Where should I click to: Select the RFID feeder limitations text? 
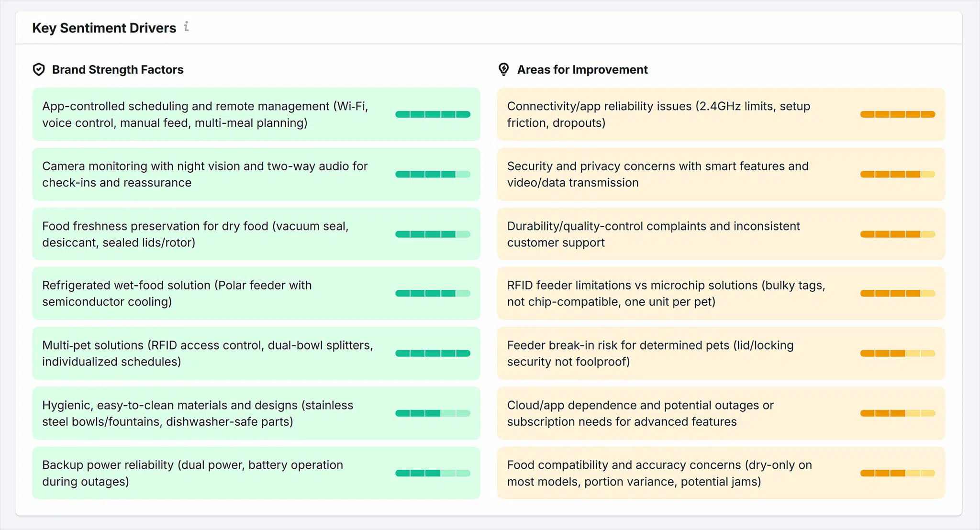(666, 293)
